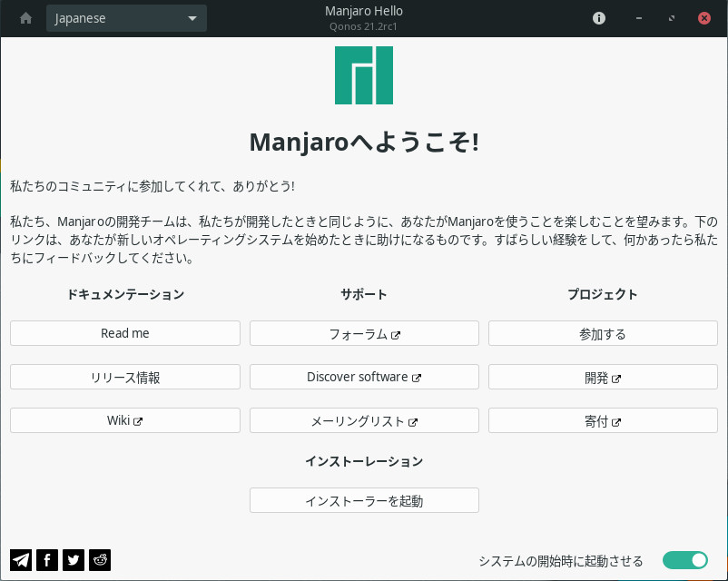Click the Manjaro logo image
The height and width of the screenshot is (581, 728).
coord(364,75)
